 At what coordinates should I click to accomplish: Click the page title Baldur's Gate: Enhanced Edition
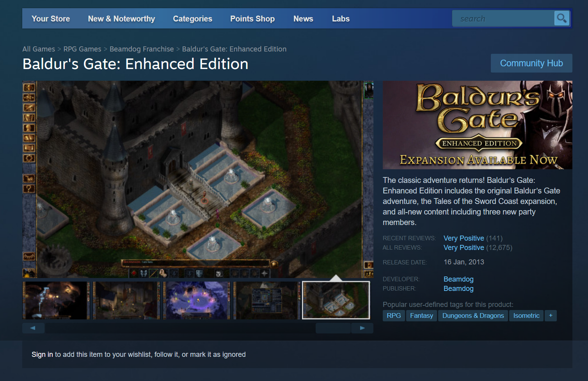[x=135, y=64]
